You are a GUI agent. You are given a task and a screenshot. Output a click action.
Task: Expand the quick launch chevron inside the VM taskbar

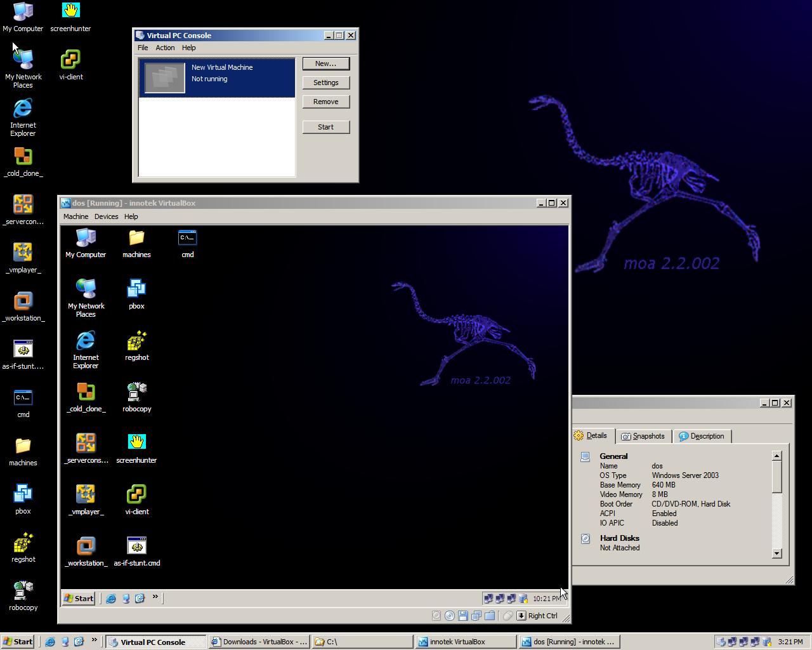pos(155,597)
